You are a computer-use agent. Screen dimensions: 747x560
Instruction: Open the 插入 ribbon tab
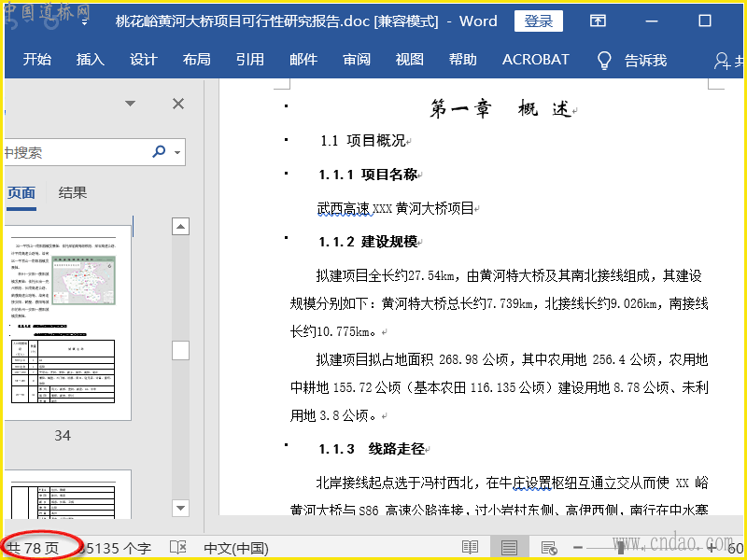91,60
